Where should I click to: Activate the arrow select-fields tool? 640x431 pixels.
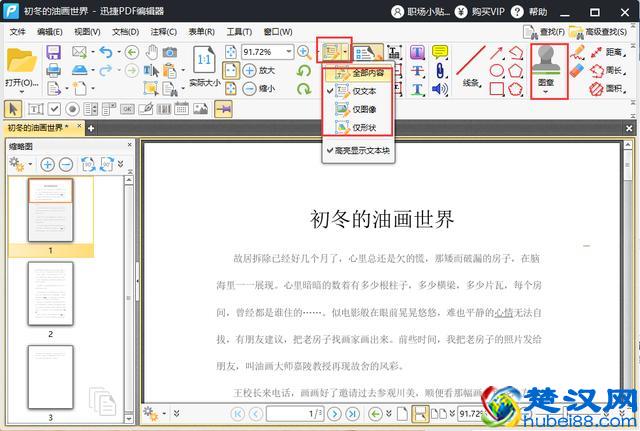(x=13, y=109)
